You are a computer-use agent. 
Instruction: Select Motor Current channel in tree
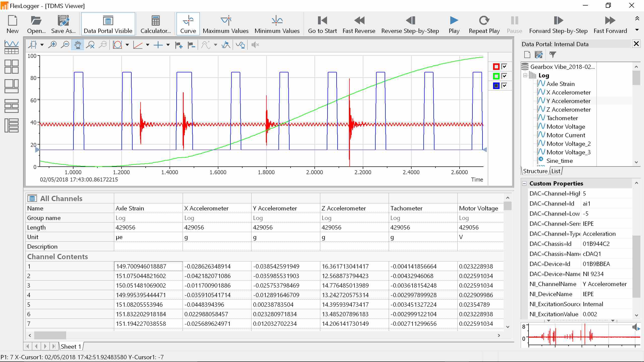[566, 135]
